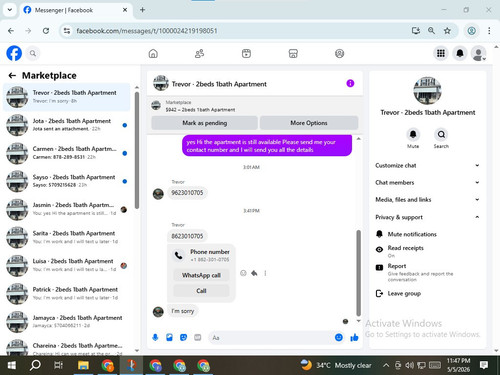View site information icon in address bar
The image size is (500, 375).
point(67,31)
